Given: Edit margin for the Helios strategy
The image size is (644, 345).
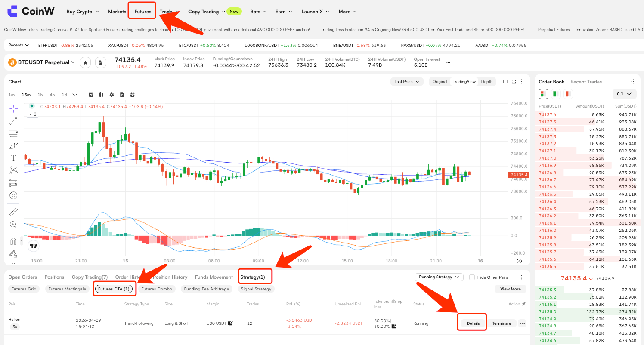Looking at the screenshot, I should (x=231, y=323).
